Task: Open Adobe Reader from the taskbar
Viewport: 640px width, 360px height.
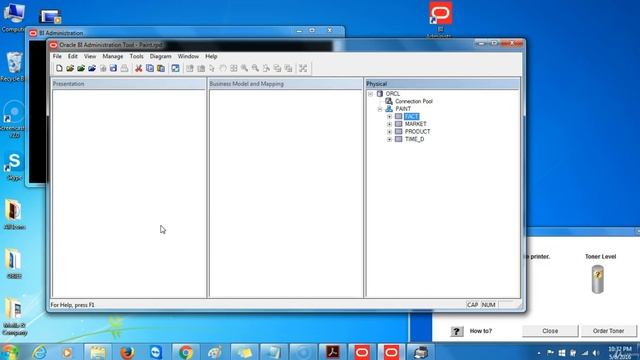Action: (333, 352)
